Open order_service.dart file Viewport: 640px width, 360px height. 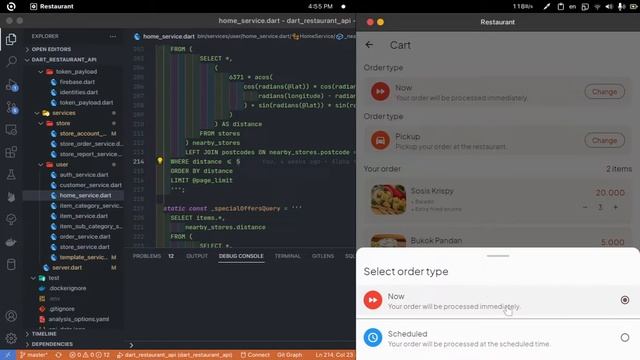85,237
